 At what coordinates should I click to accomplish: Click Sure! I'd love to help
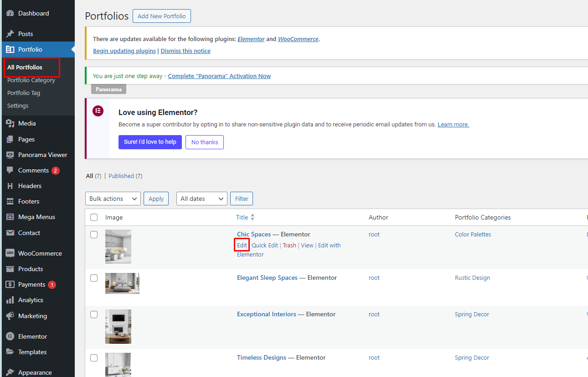coord(150,142)
